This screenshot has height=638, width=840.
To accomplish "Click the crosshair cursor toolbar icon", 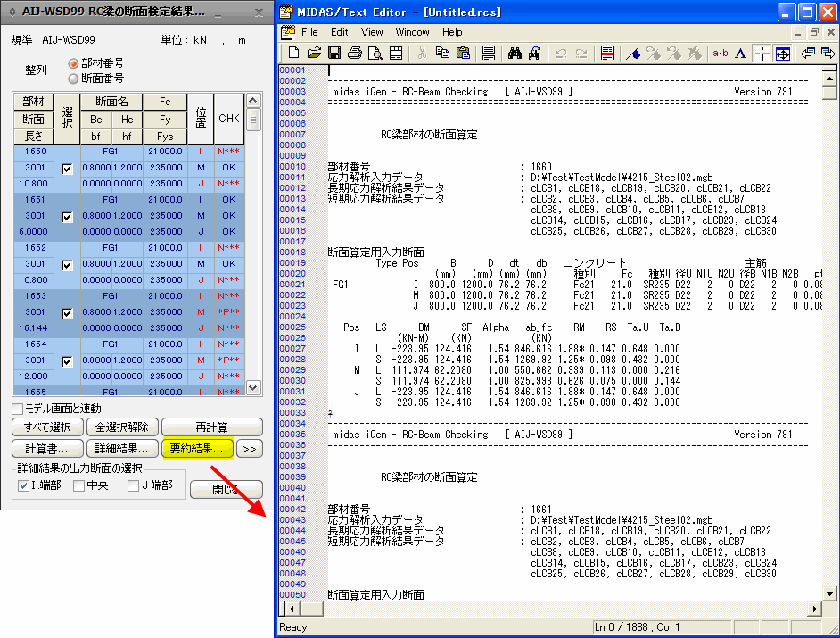I will (x=762, y=53).
